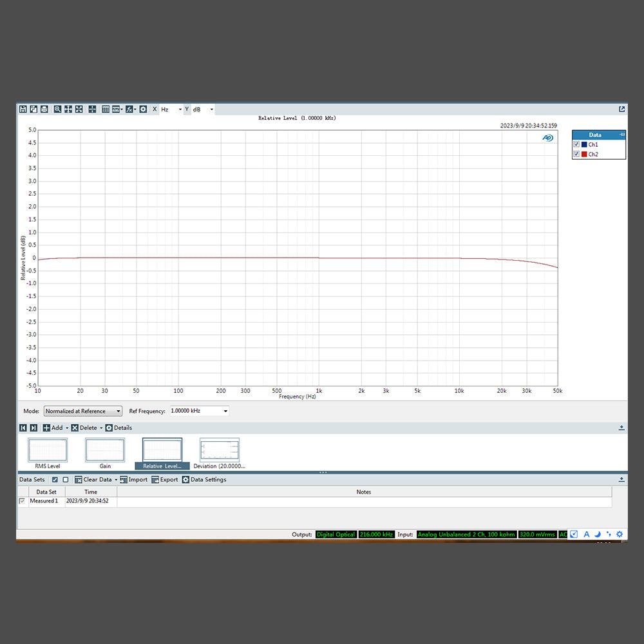The image size is (644, 644).
Task: Click the Import button
Action: coord(133,480)
